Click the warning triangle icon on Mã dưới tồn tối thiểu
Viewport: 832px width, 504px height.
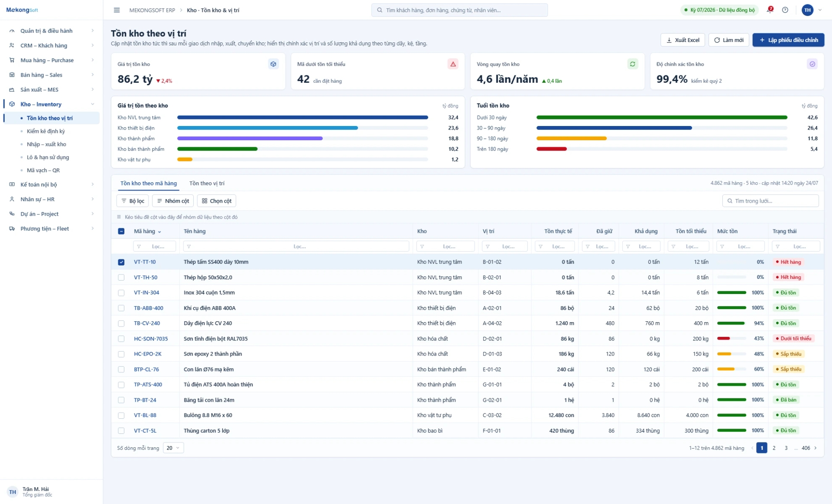point(453,64)
